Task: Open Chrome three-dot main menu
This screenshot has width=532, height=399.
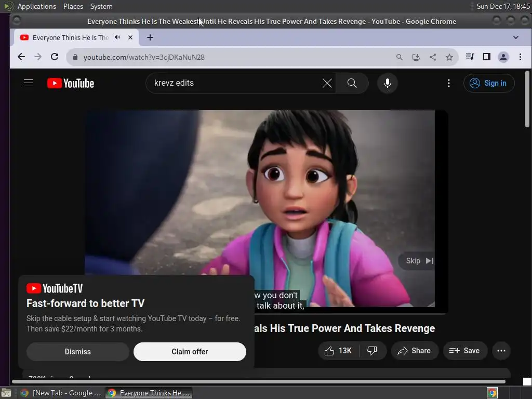Action: 520,57
